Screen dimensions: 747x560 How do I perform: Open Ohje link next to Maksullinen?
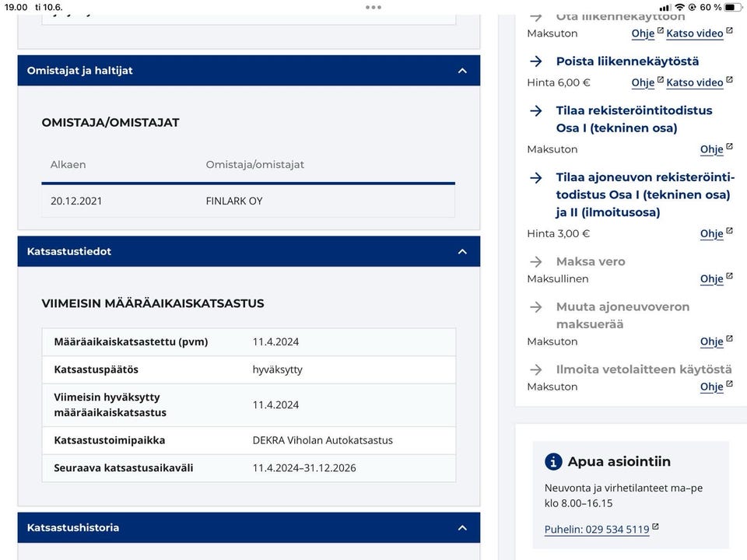[711, 279]
